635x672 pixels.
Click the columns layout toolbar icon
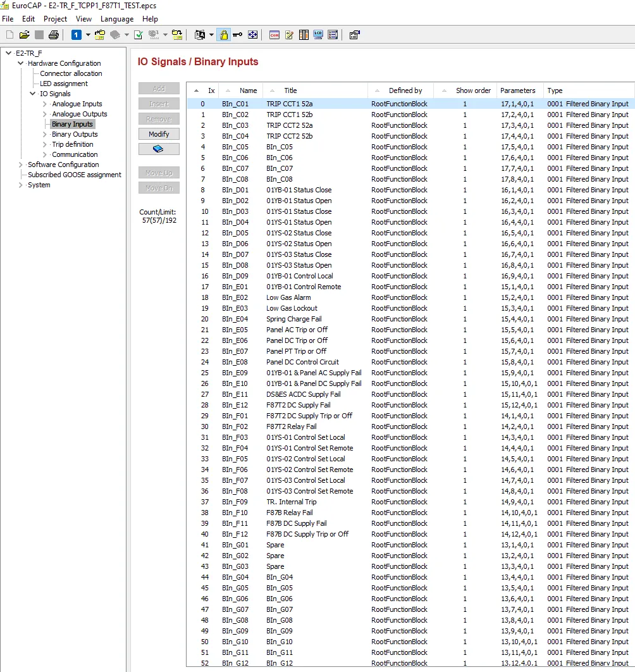coord(304,35)
